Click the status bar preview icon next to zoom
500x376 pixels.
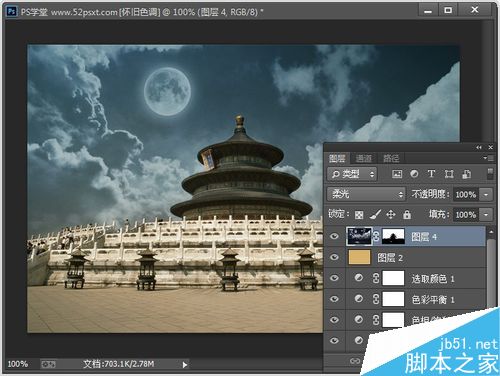point(48,364)
